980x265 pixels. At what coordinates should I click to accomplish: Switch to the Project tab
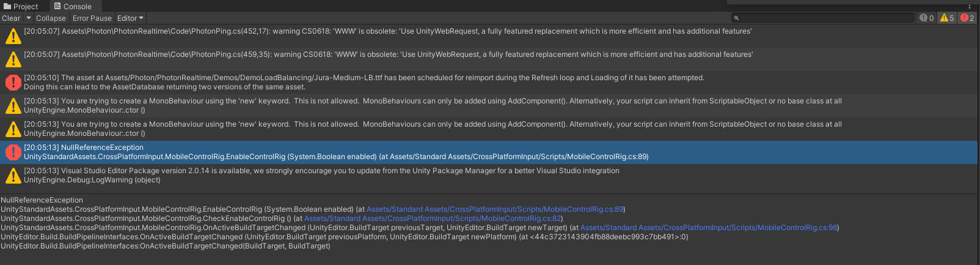click(21, 7)
